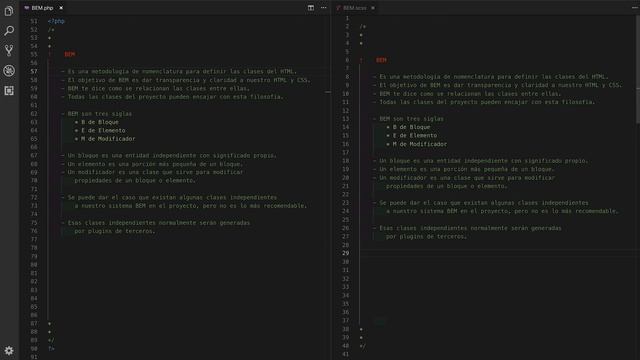
Task: Open the left editor's more actions menu
Action: 324,8
